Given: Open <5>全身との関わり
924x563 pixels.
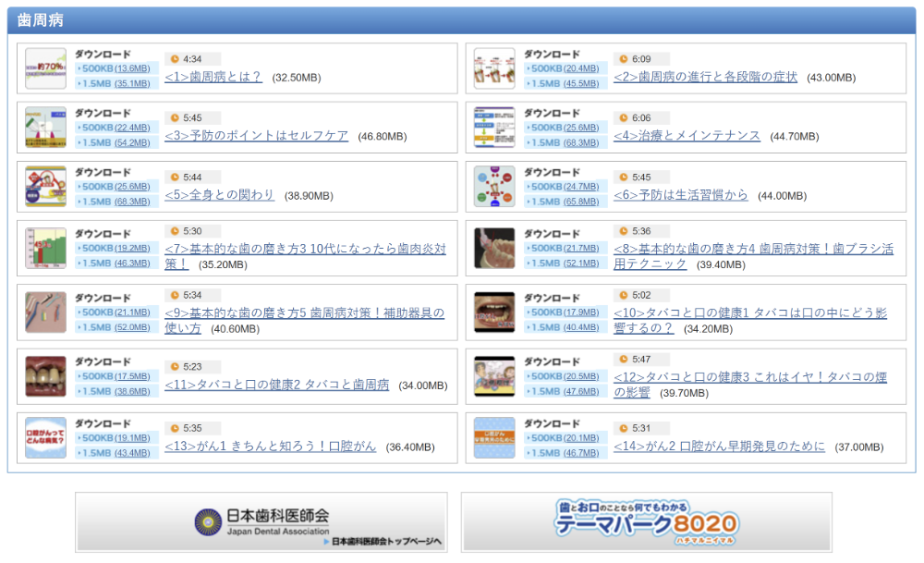Looking at the screenshot, I should point(220,195).
